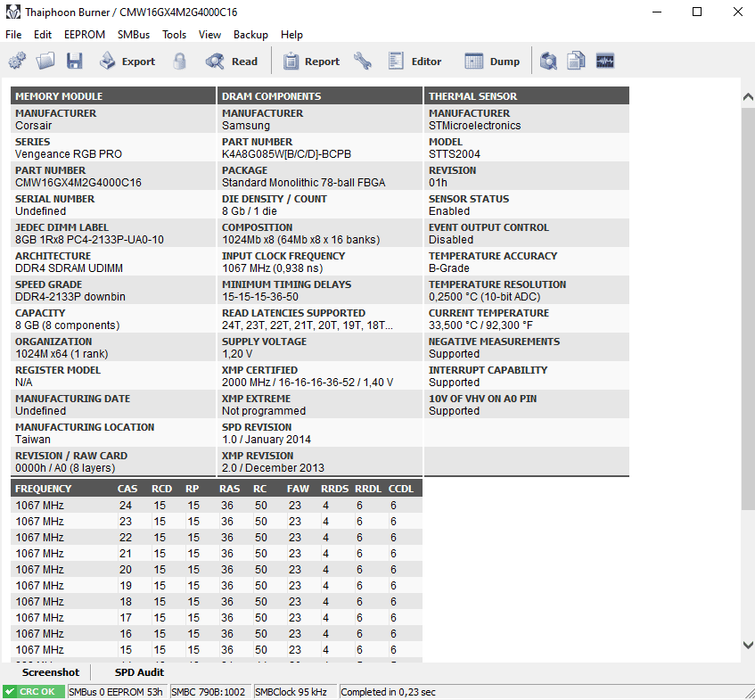Click 'SMBC 790B:1002' status entry

[x=208, y=692]
